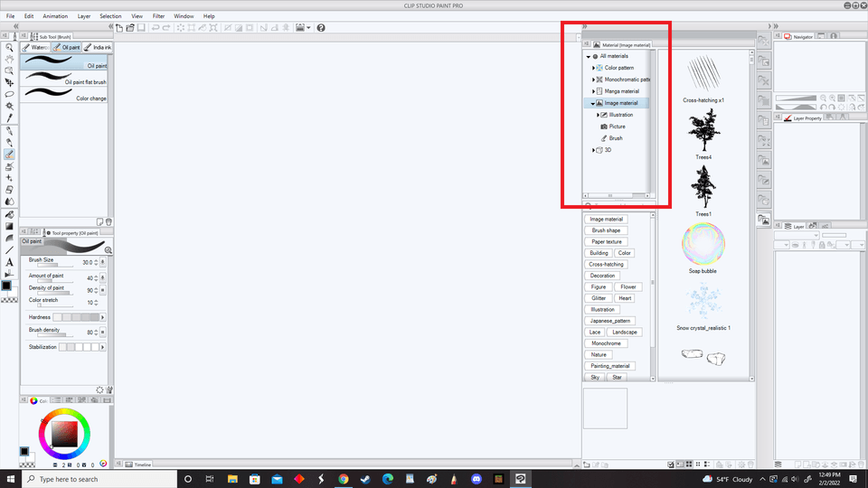Open the Animation menu
The width and height of the screenshot is (868, 488).
point(55,16)
